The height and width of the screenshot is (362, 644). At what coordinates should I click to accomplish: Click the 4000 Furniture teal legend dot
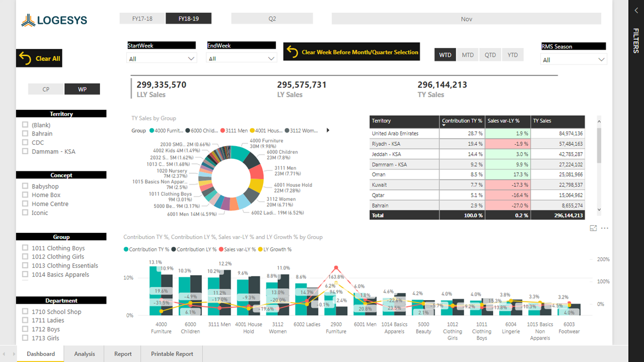[152, 131]
